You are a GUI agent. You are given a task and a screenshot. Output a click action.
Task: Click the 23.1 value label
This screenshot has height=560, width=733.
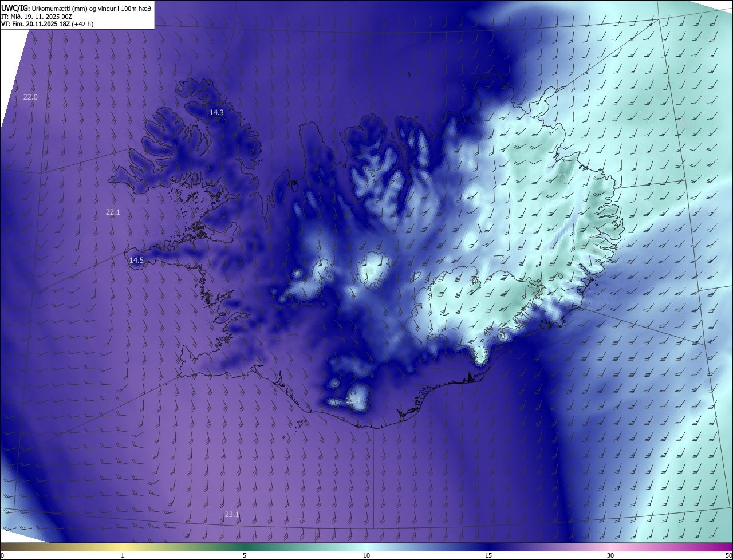coord(232,515)
